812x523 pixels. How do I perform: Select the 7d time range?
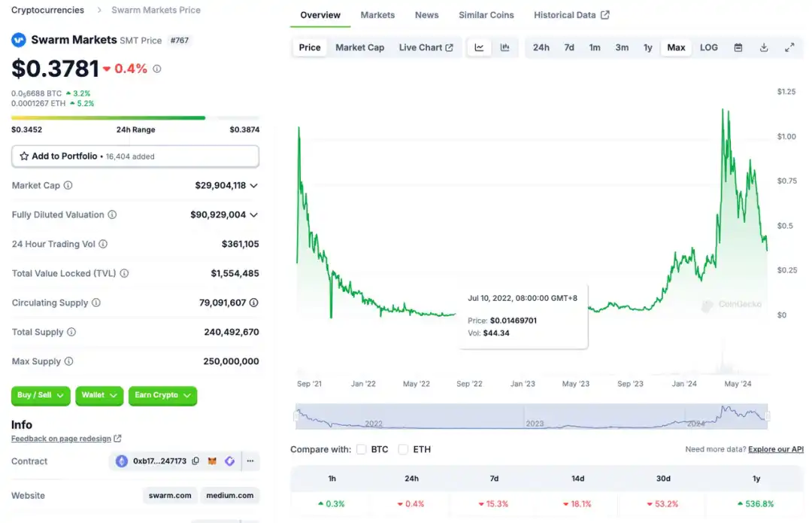pyautogui.click(x=569, y=47)
